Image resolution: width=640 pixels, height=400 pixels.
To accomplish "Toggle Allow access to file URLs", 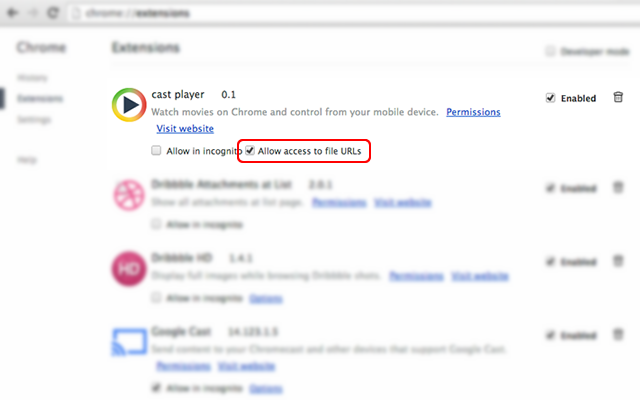I will click(x=250, y=151).
